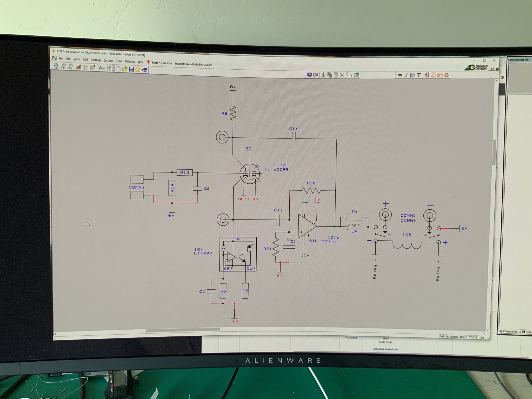This screenshot has width=532, height=399.
Task: Open the Window menu
Action: 130,62
